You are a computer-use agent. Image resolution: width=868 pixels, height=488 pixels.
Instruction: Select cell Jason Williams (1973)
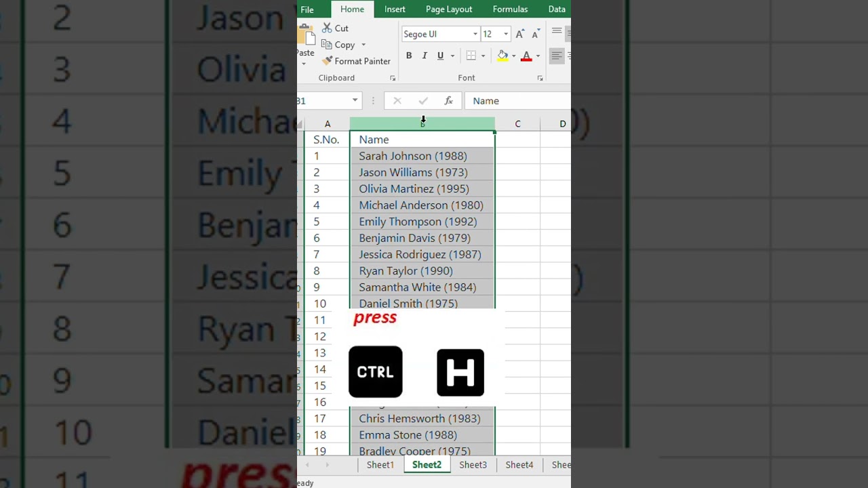point(422,172)
